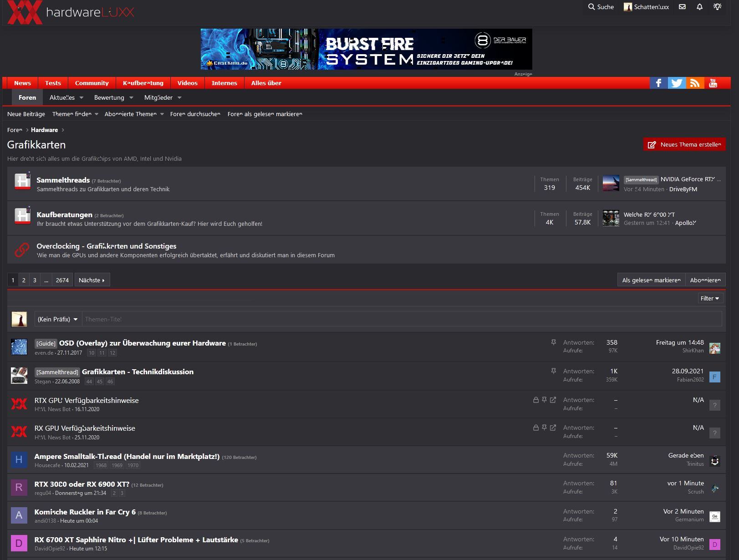The image size is (739, 560).
Task: Open the Facebook social icon
Action: coord(658,83)
